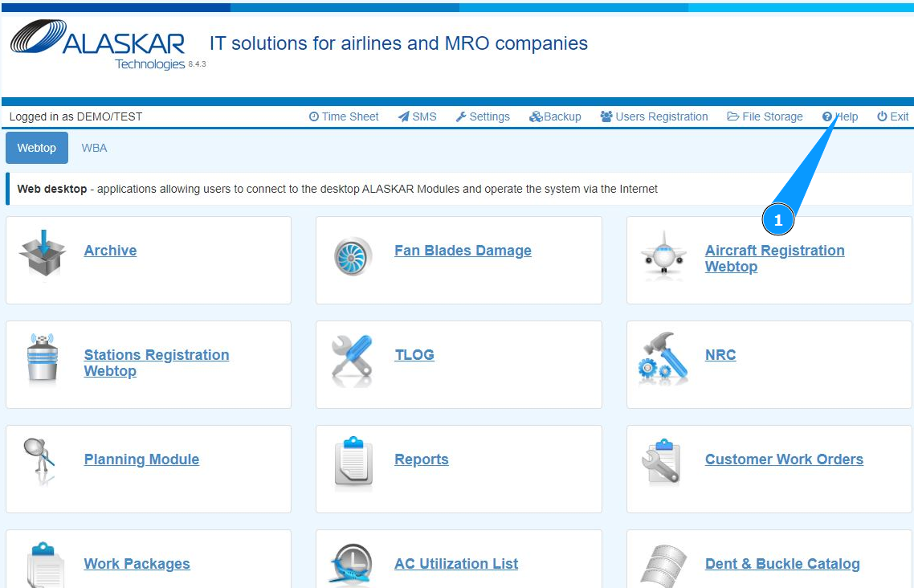Open Time Sheet from top toolbar
The image size is (914, 588).
click(343, 116)
